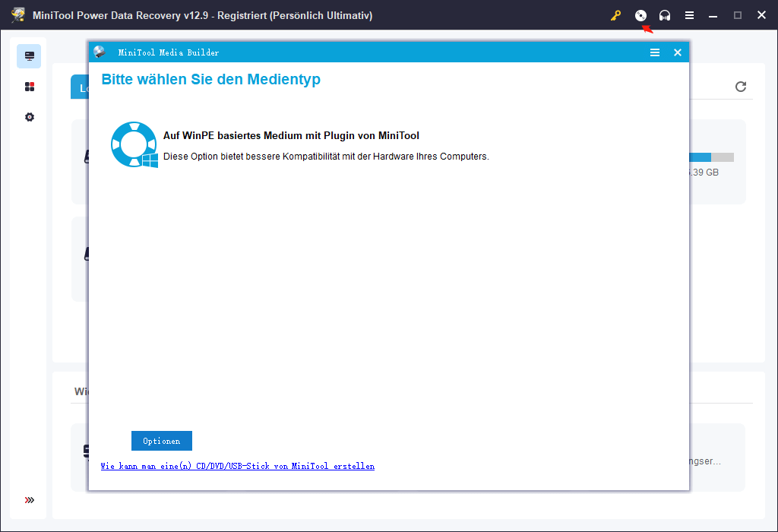Image resolution: width=778 pixels, height=532 pixels.
Task: Click the Optionen button
Action: pyautogui.click(x=162, y=441)
